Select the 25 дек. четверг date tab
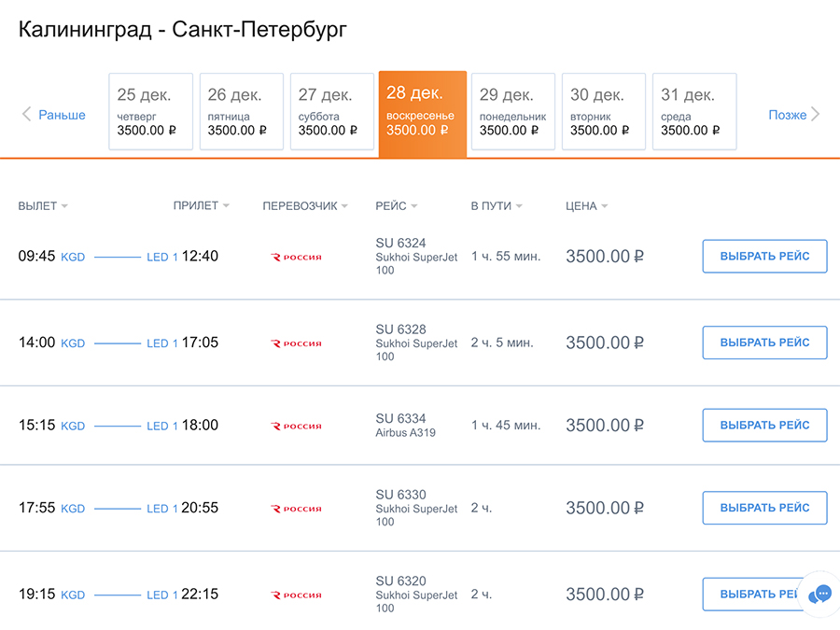 (151, 111)
